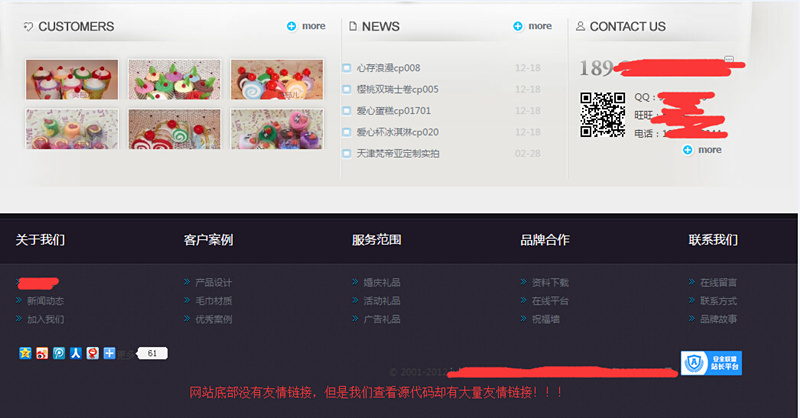The image size is (800, 418).
Task: Click the blue plus more-share icon
Action: pyautogui.click(x=109, y=353)
